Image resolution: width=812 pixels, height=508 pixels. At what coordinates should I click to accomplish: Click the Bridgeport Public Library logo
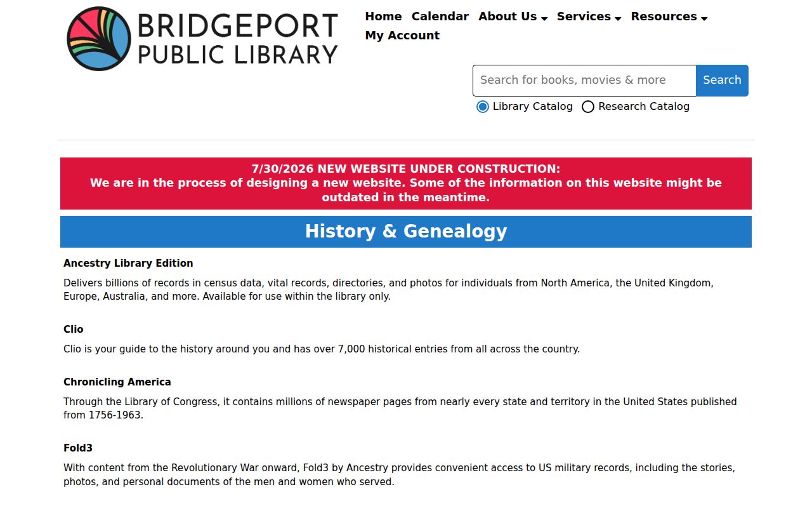click(x=202, y=39)
